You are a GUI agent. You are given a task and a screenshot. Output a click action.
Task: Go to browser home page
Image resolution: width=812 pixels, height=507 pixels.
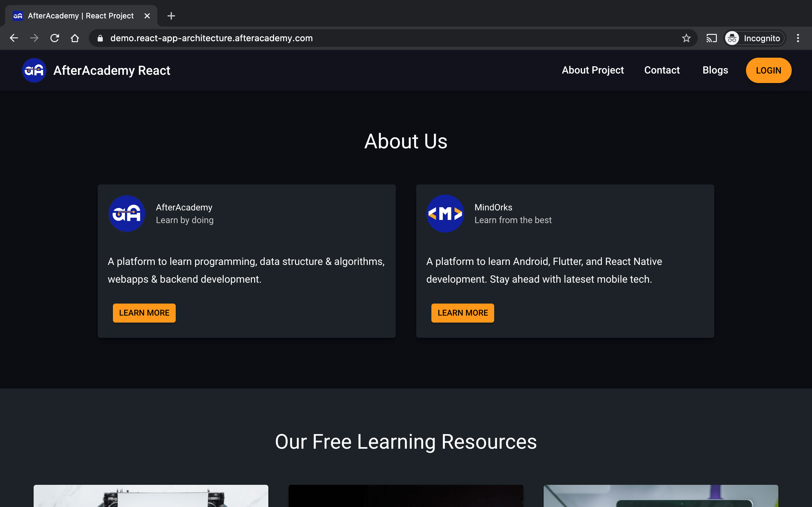click(75, 38)
